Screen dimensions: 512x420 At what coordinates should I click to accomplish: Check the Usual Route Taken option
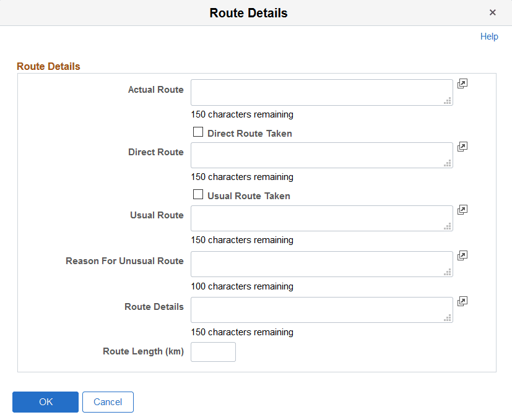tap(198, 194)
